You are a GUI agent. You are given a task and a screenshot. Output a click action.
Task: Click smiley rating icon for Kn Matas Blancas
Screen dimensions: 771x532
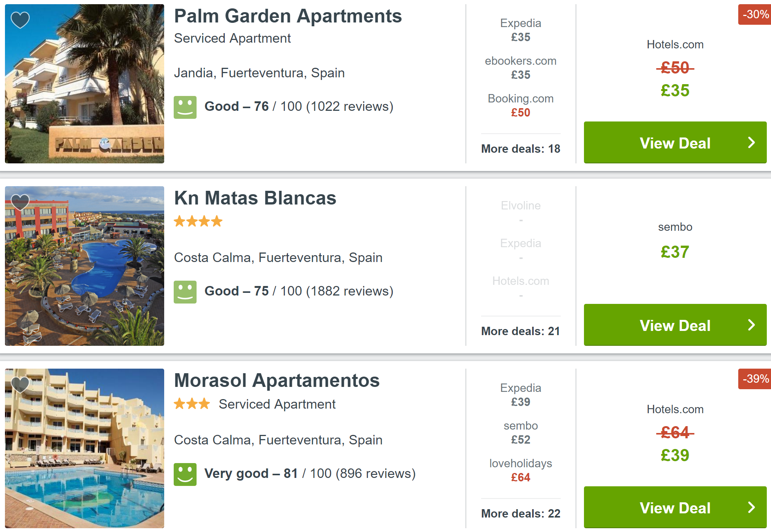point(185,292)
